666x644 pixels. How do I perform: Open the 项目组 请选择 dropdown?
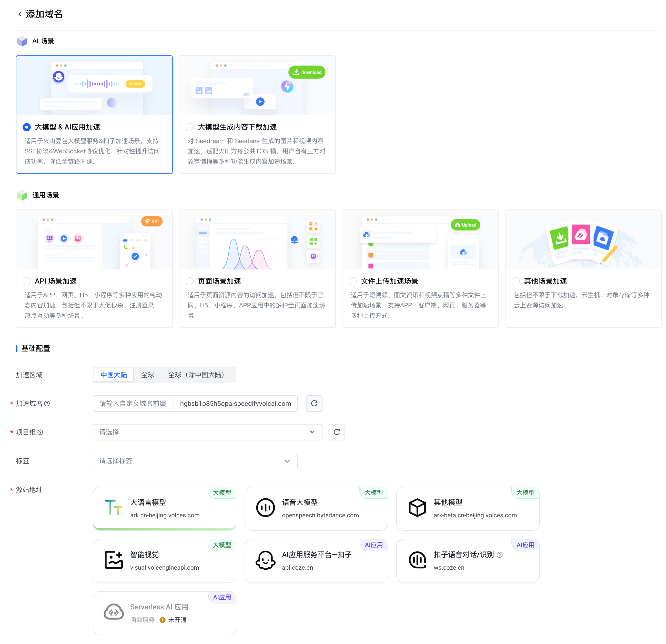[207, 432]
